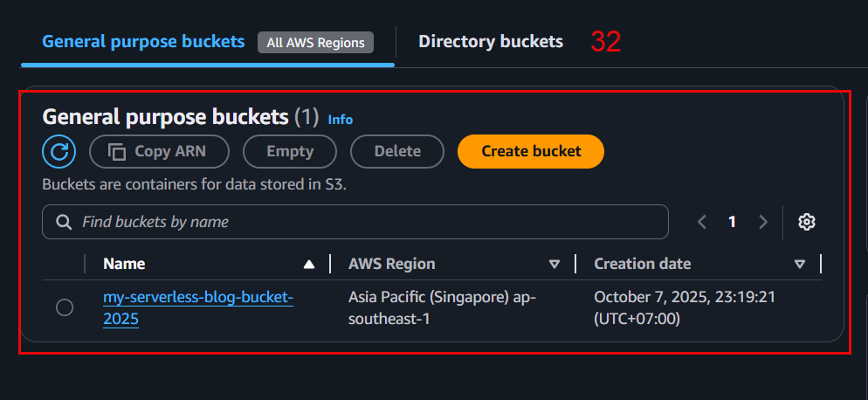Open my-serverless-blog-bucket-2025 bucket link

click(x=198, y=308)
